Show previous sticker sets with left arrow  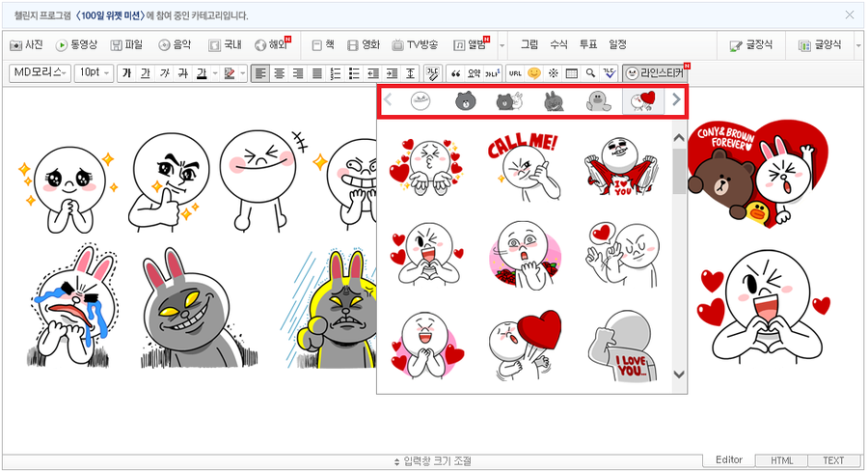point(388,99)
